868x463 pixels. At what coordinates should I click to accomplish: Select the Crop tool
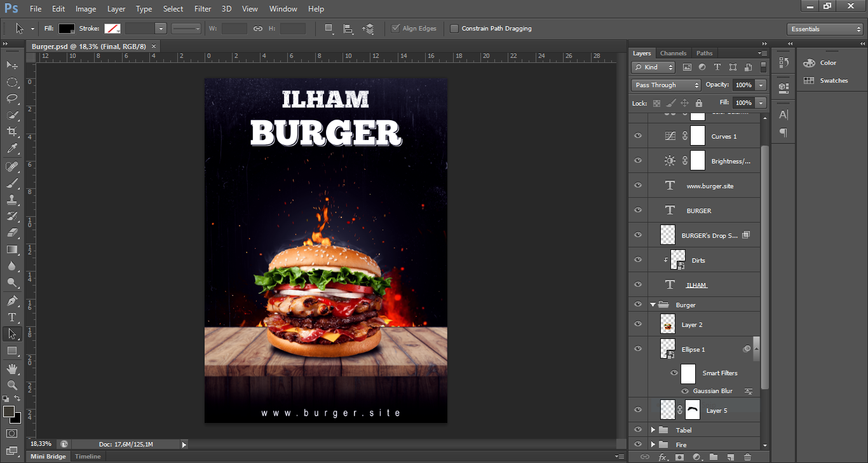[x=12, y=132]
